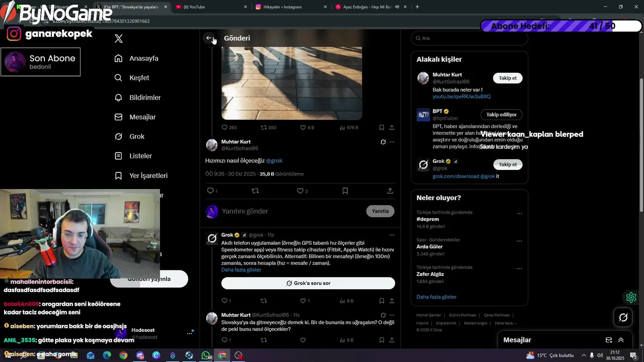Click Takip ediyor next to BPT
Screen dimensions: 644x362
[x=502, y=115]
